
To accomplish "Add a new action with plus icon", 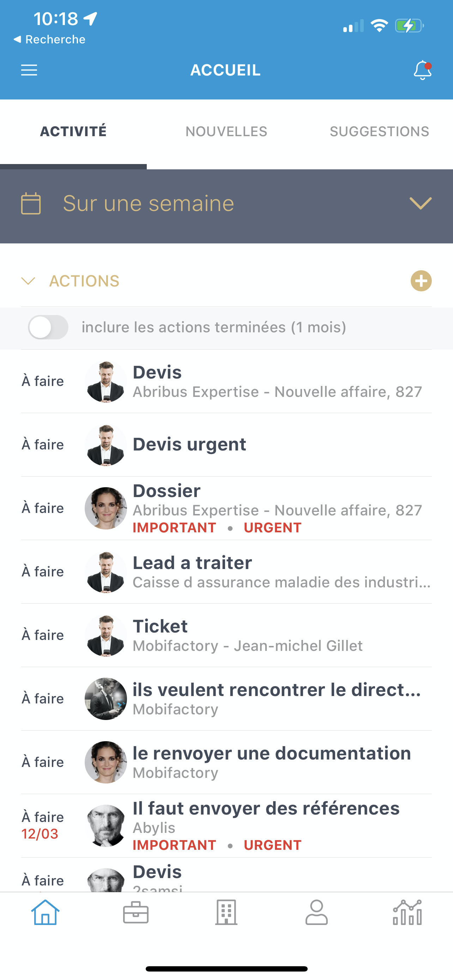I will click(421, 281).
